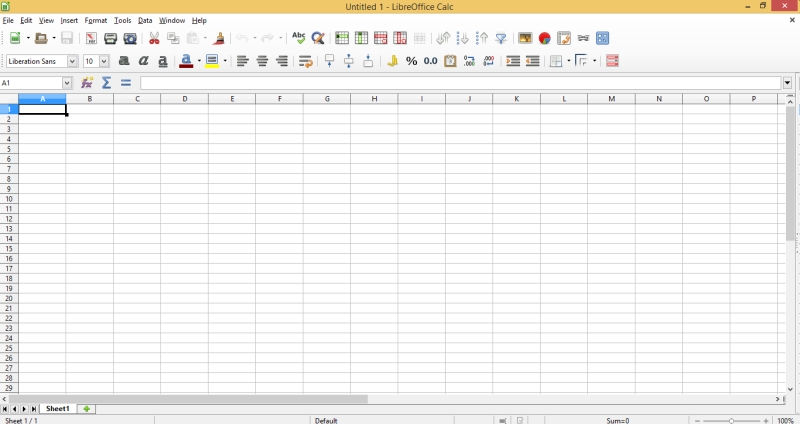Screen dimensions: 800x424
Task: Open the Function Wizard icon
Action: [87, 83]
